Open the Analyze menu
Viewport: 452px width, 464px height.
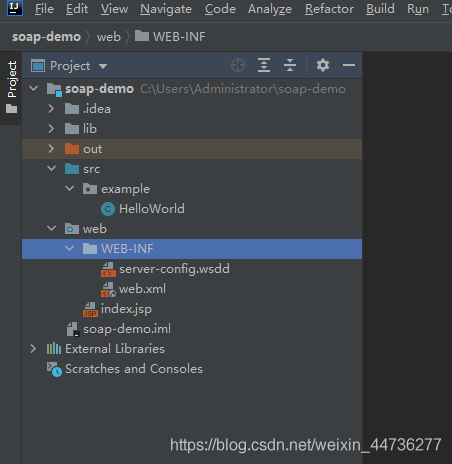tap(270, 9)
